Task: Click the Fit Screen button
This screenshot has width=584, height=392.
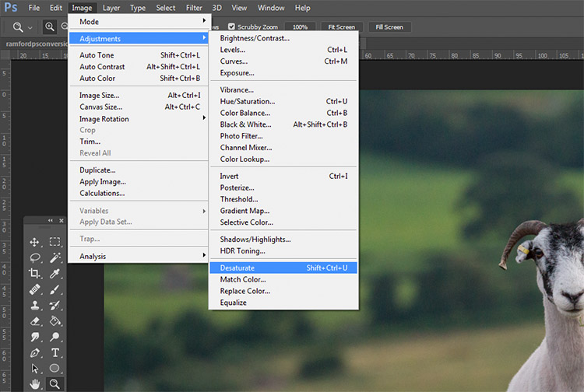Action: (342, 27)
